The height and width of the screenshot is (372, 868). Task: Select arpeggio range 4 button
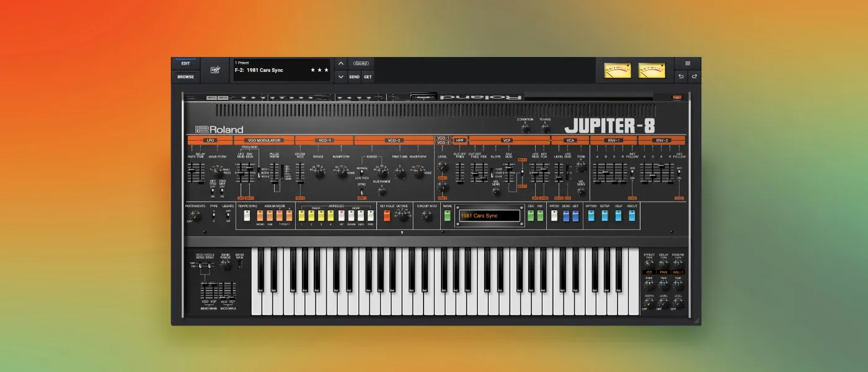pyautogui.click(x=331, y=215)
